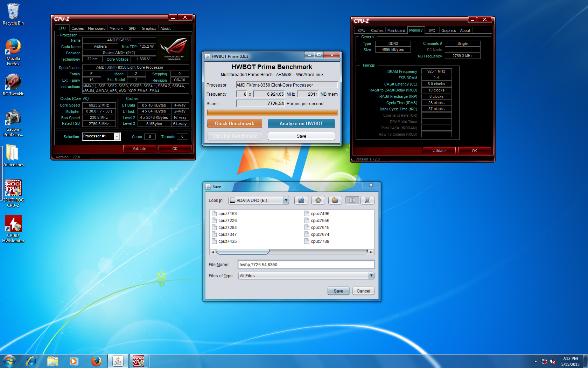Select the cpuz7615 file
The height and width of the screenshot is (368, 588).
pos(317,227)
